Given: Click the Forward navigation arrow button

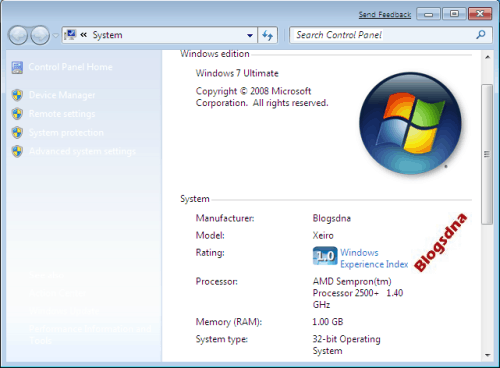Looking at the screenshot, I should (40, 35).
